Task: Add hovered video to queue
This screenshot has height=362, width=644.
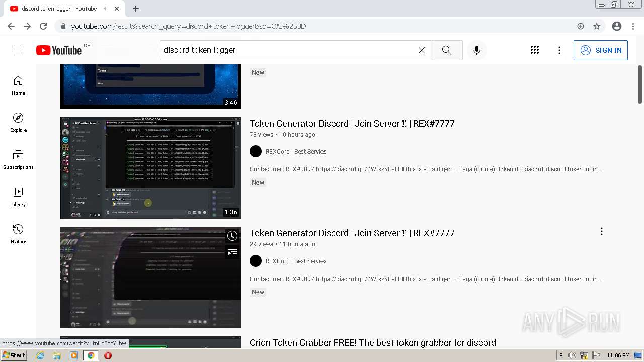Action: [232, 252]
